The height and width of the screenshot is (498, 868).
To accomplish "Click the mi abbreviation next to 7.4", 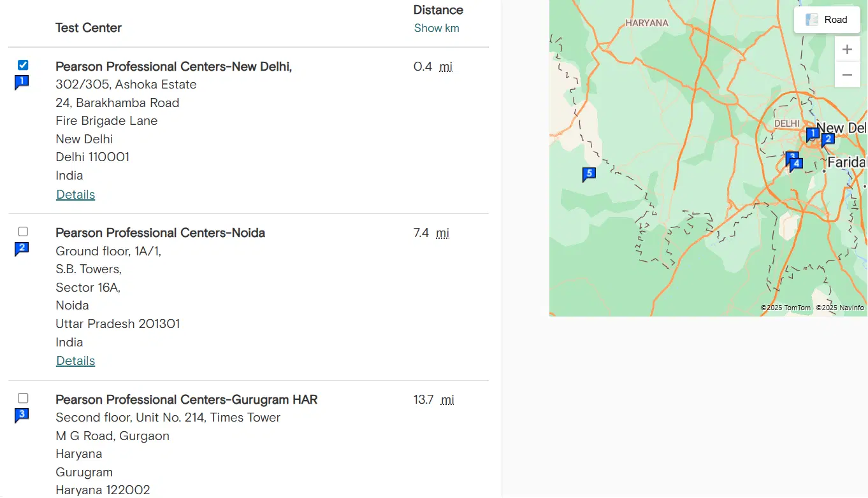I will (443, 233).
